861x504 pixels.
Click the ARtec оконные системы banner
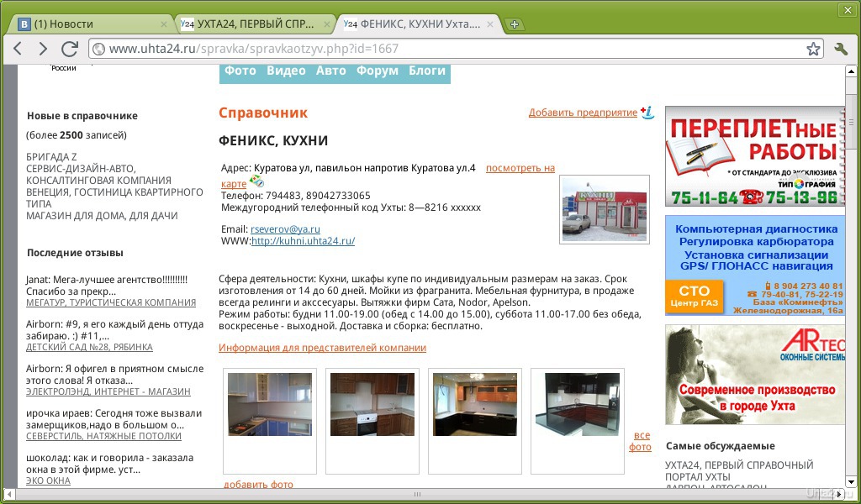coord(754,375)
